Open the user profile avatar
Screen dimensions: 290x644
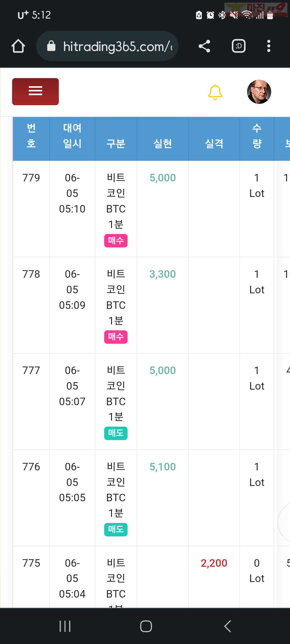(x=259, y=92)
